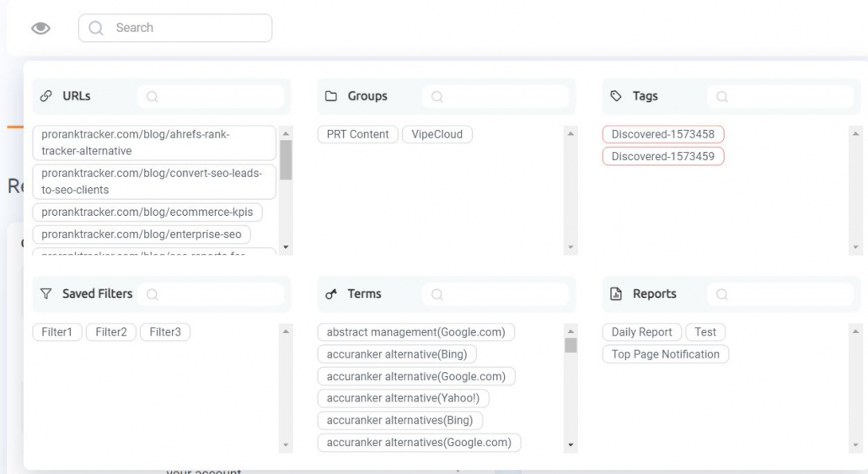Apply saved filter Filter3

pos(165,332)
